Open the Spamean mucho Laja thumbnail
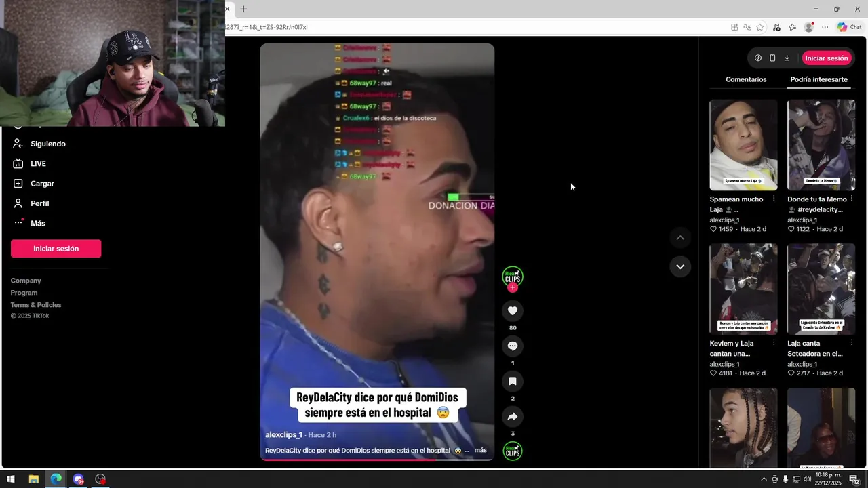This screenshot has height=488, width=868. [x=743, y=145]
